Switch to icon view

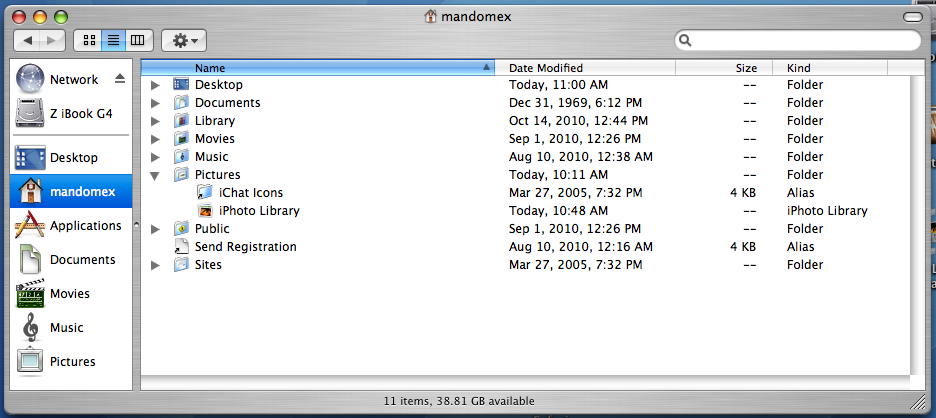[x=88, y=41]
